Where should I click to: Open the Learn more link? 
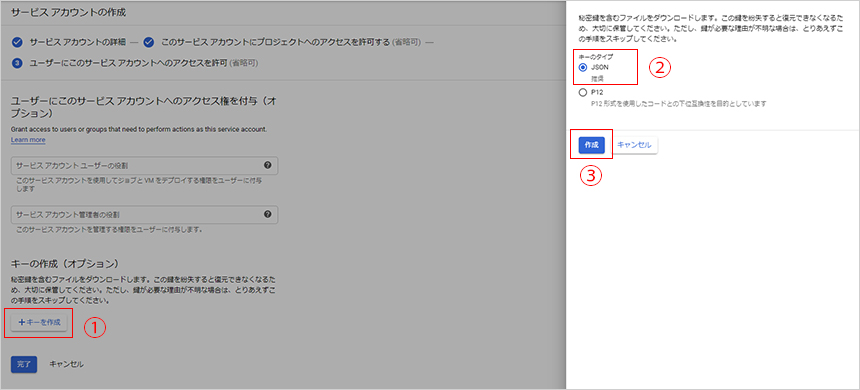[x=28, y=140]
